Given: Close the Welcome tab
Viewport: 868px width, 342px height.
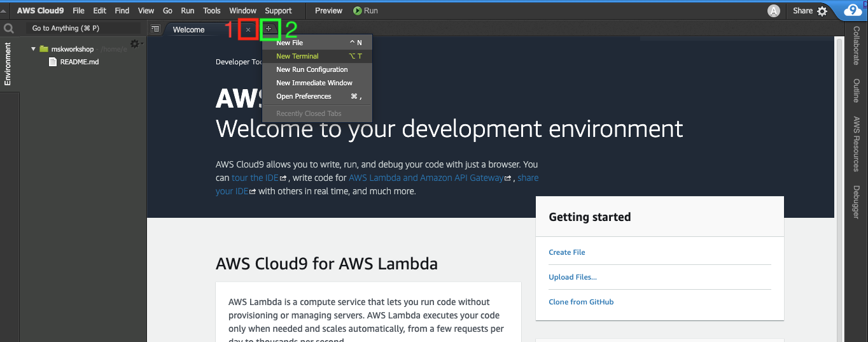Looking at the screenshot, I should tap(248, 30).
